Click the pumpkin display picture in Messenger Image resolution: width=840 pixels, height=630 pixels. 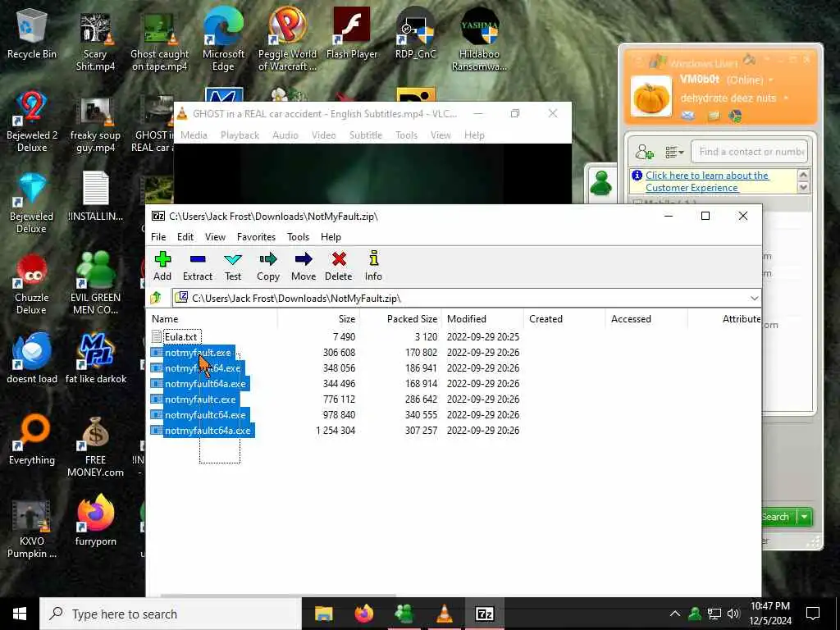(x=651, y=97)
